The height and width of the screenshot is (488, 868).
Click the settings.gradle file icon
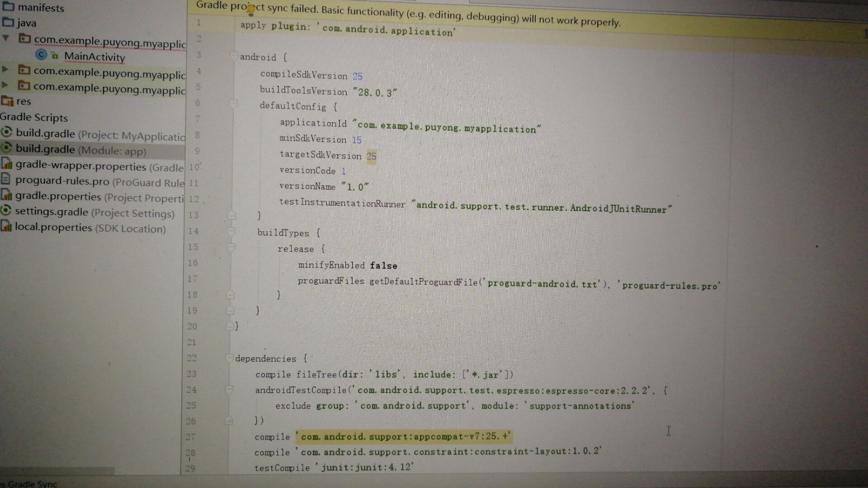(x=6, y=210)
